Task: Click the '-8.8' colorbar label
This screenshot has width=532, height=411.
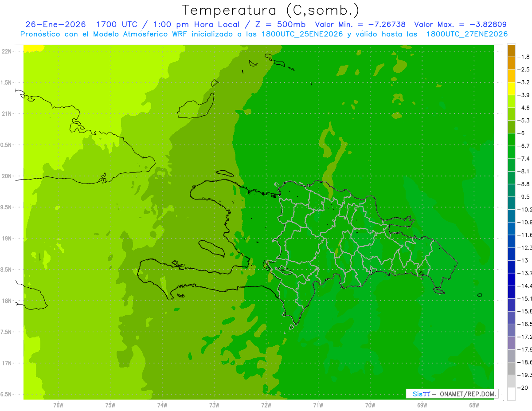Action: pyautogui.click(x=524, y=184)
